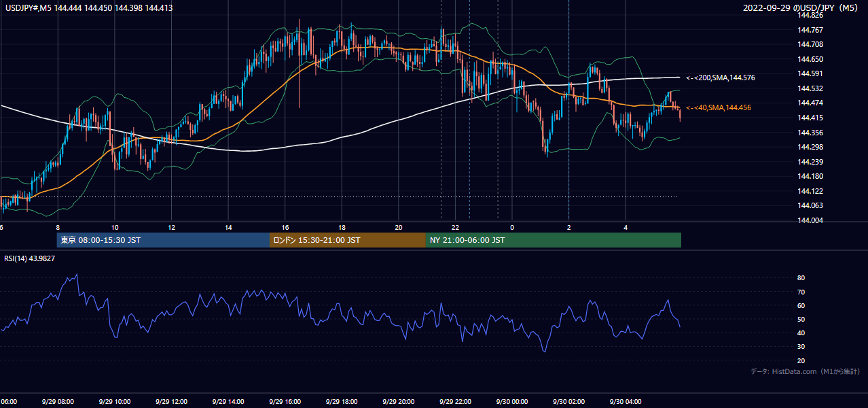Click the 200 SMA 144.576 label

coord(720,78)
